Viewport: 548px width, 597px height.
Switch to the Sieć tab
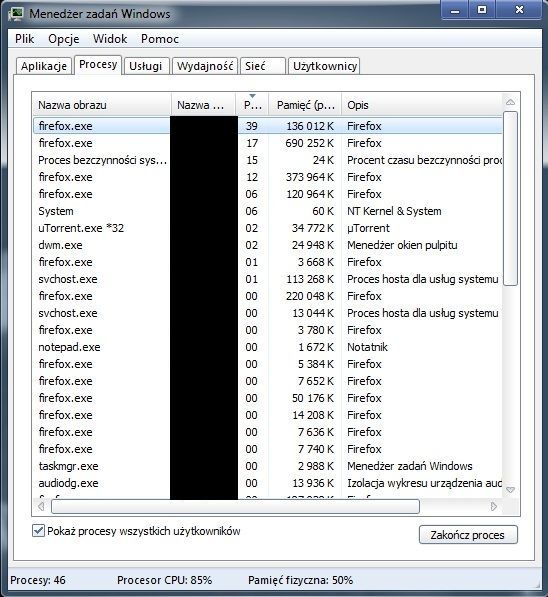tap(262, 66)
